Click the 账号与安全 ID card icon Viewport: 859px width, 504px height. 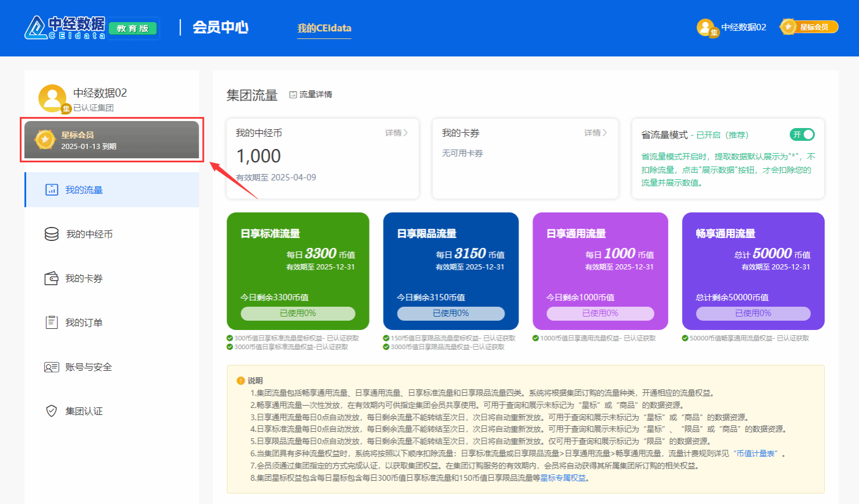(52, 367)
